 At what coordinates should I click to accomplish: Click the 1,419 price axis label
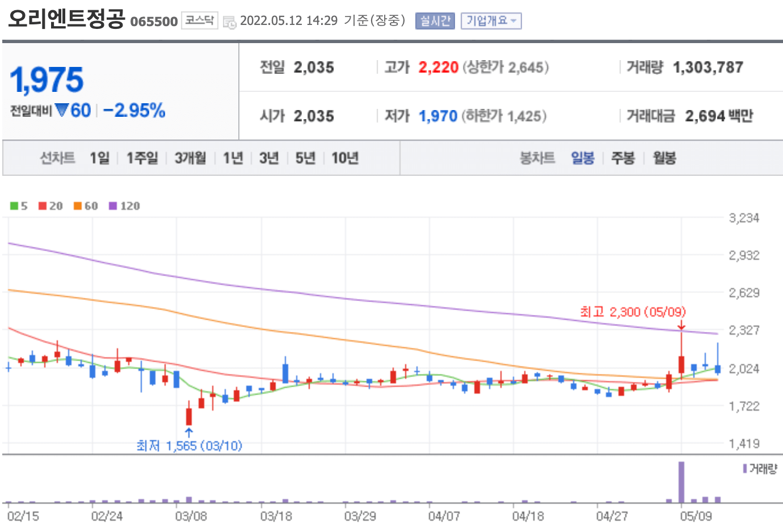pyautogui.click(x=744, y=444)
